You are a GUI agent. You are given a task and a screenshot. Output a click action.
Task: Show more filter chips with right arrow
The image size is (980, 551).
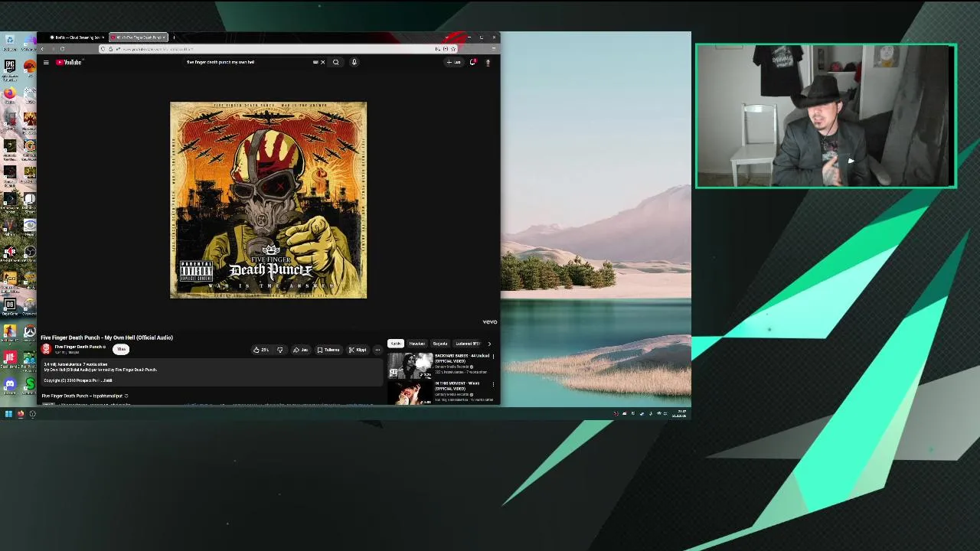(489, 344)
